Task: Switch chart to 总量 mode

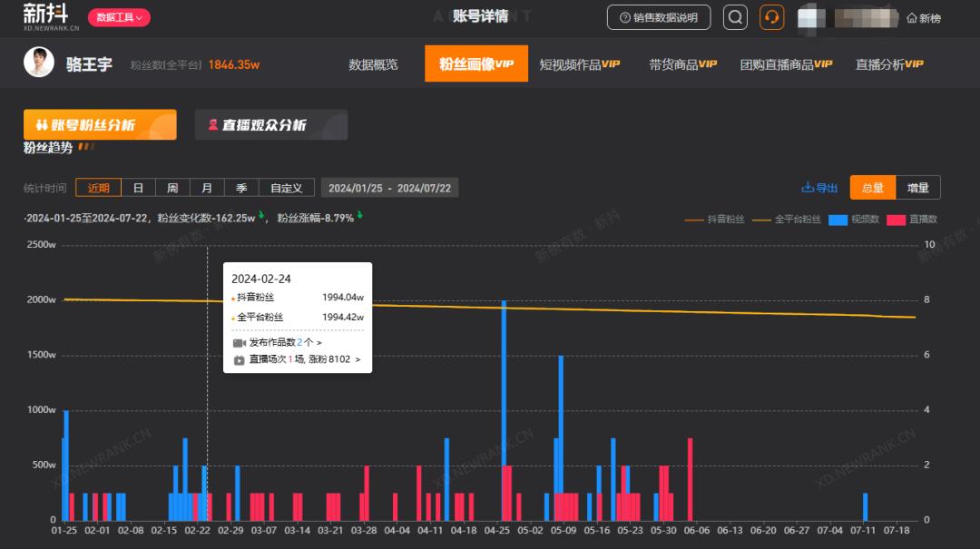Action: click(872, 188)
